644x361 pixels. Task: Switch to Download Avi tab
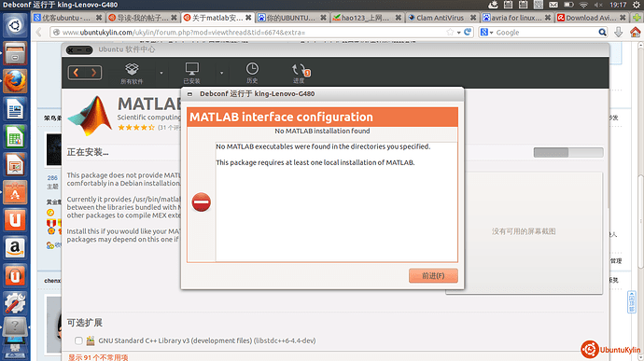pos(592,18)
